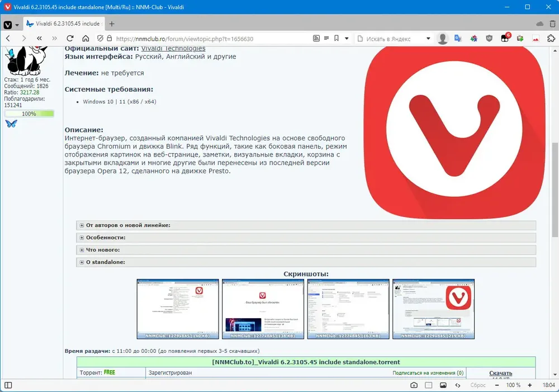Open the Vivaldi main menu button
The image size is (559, 392).
click(7, 24)
